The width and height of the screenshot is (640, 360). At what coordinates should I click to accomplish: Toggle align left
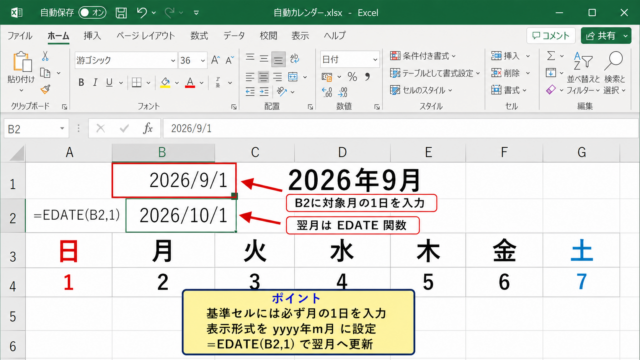pos(250,76)
